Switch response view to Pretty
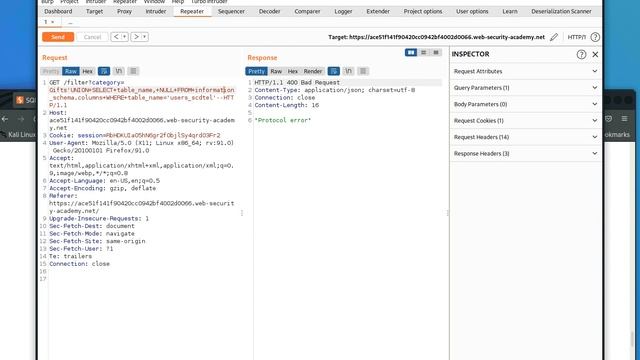This screenshot has width=640, height=360. click(x=256, y=71)
